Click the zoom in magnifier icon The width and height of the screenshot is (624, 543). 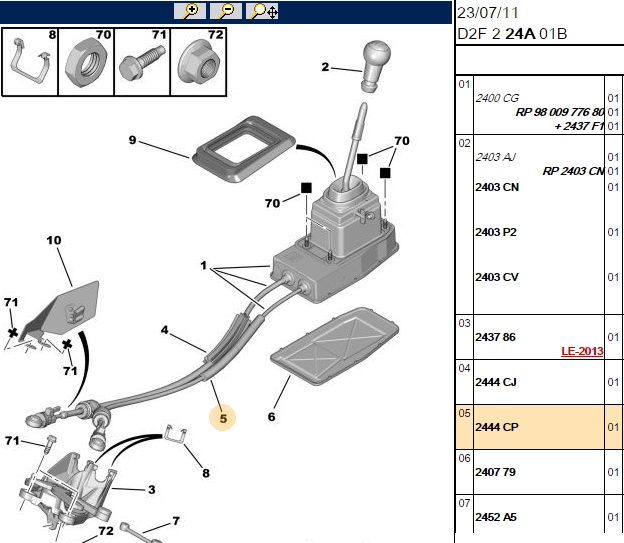point(190,11)
